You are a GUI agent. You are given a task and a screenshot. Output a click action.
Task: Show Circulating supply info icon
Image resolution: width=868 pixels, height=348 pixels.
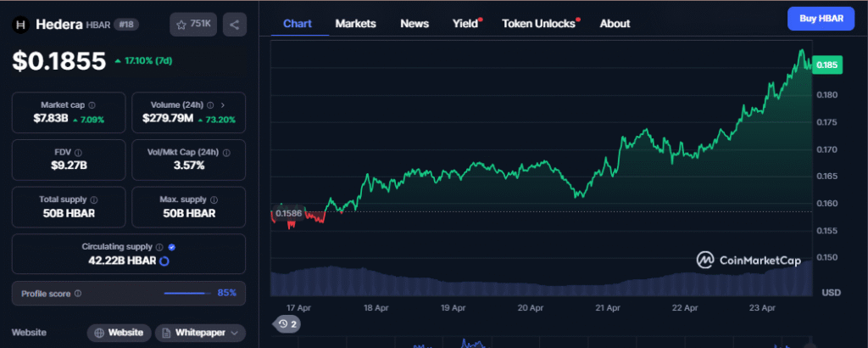click(159, 247)
